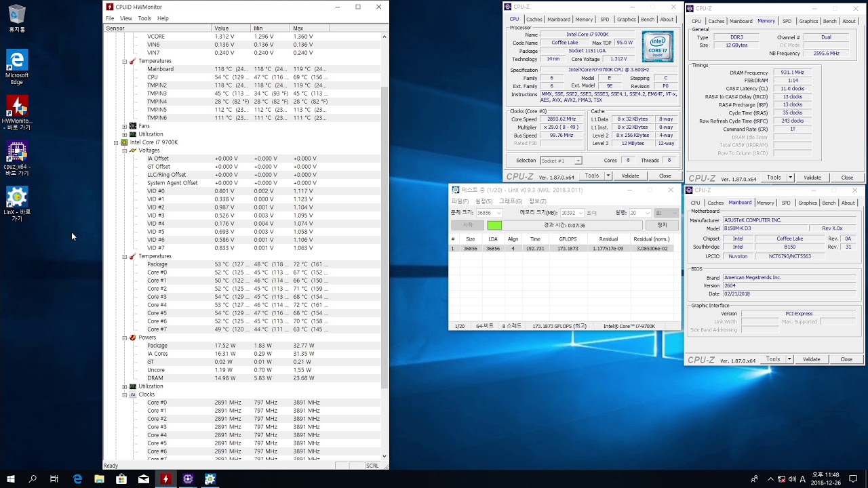Switch to the SPD tab in the Memory CPU-Z window
Image resolution: width=868 pixels, height=488 pixels.
coord(787,21)
